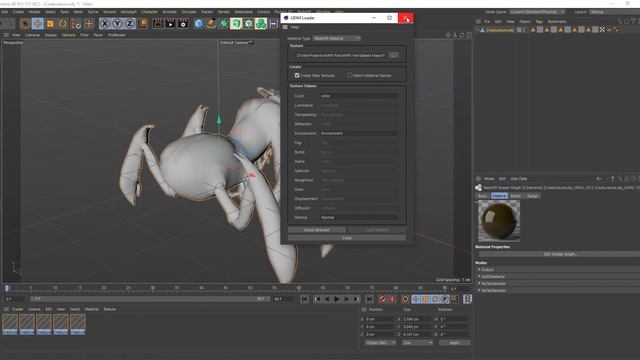The height and width of the screenshot is (360, 640).
Task: Click the Environment token input field
Action: click(359, 133)
